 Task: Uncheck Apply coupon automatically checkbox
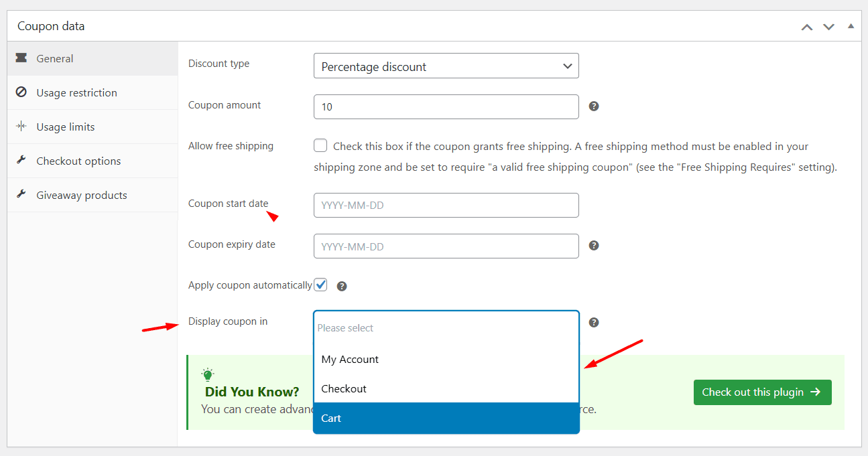point(321,285)
